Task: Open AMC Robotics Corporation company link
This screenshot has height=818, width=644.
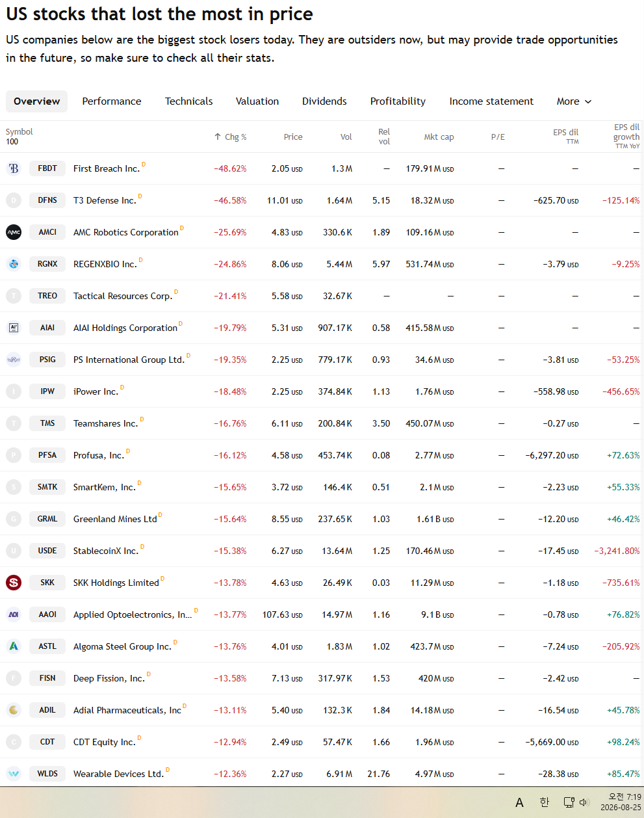Action: click(x=126, y=232)
